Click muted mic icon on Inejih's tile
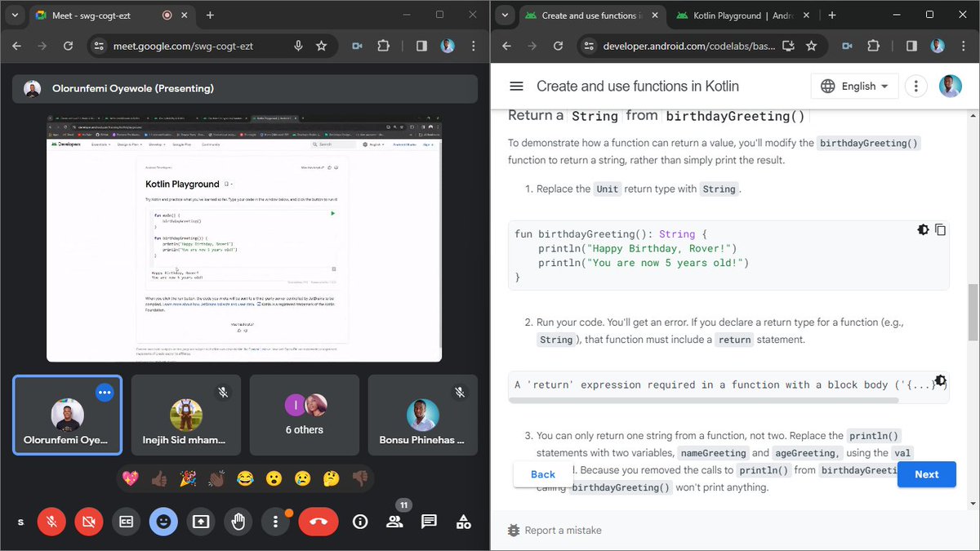Screen dimensions: 980x551 223,393
